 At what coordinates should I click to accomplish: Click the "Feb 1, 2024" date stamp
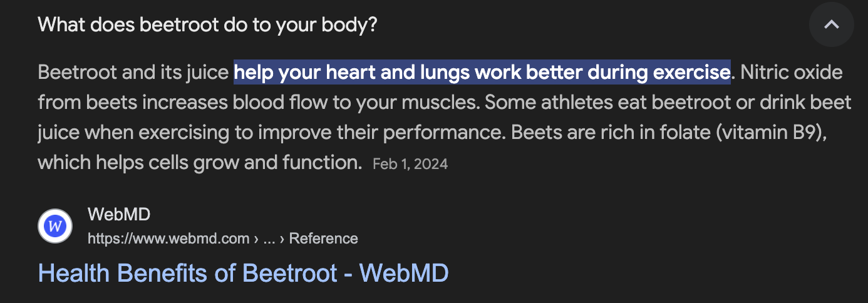pos(410,164)
